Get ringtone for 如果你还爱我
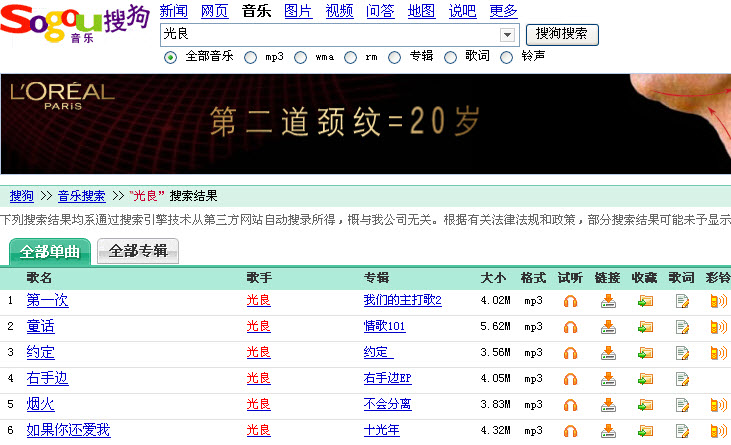 coord(718,431)
